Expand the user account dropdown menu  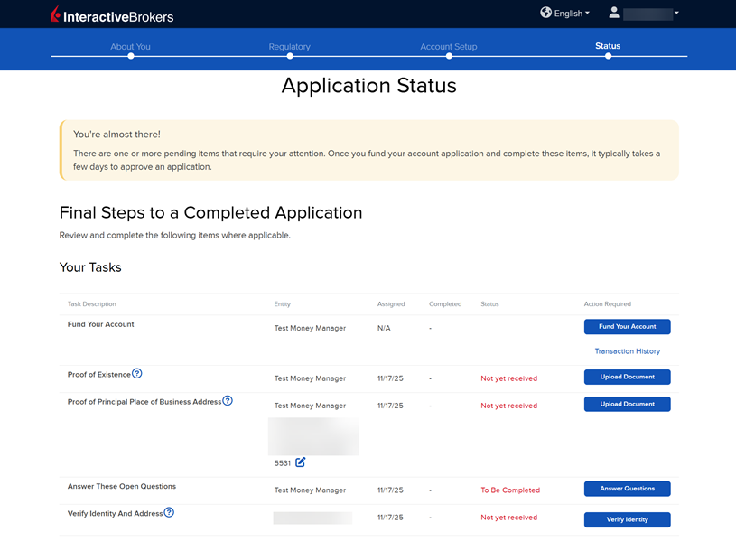click(x=676, y=13)
